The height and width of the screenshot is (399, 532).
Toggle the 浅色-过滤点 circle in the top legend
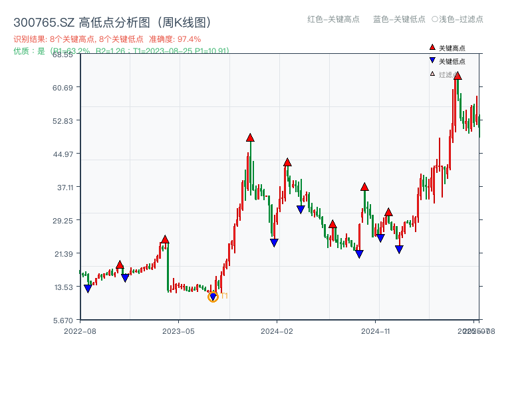pyautogui.click(x=435, y=19)
